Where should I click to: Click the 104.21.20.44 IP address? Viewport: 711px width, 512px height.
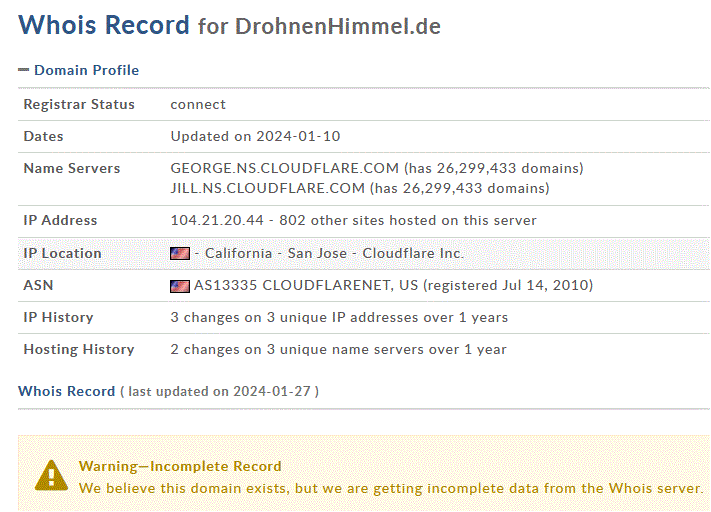click(217, 220)
